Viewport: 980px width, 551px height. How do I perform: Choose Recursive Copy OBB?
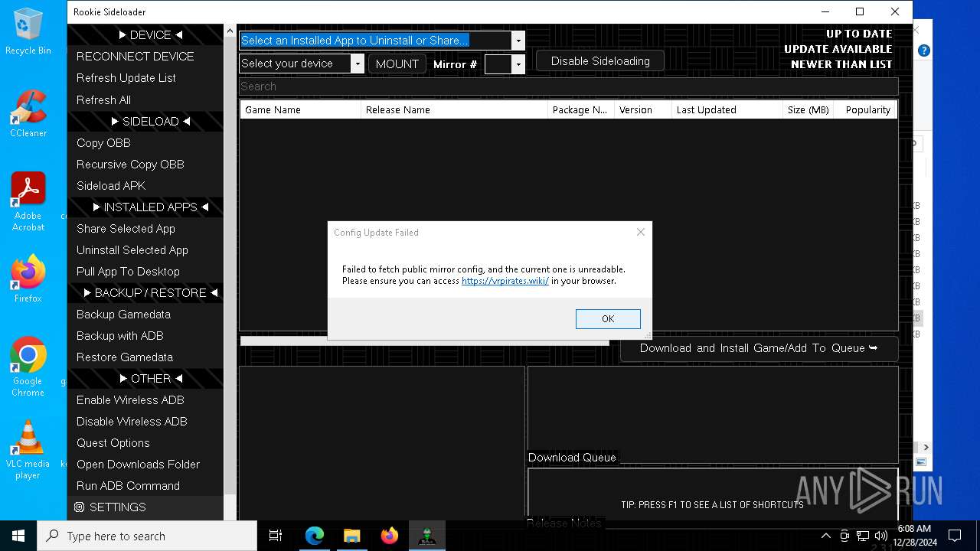[x=145, y=165]
